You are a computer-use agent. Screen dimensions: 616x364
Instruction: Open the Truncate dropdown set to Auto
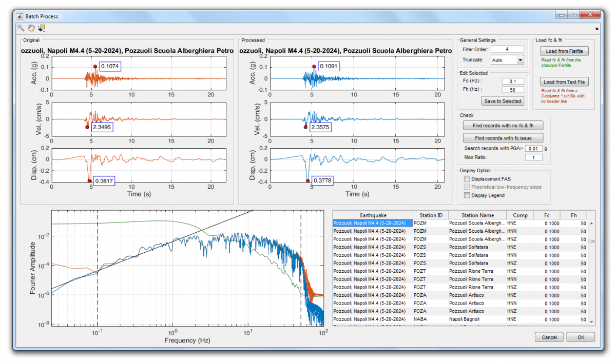[507, 60]
